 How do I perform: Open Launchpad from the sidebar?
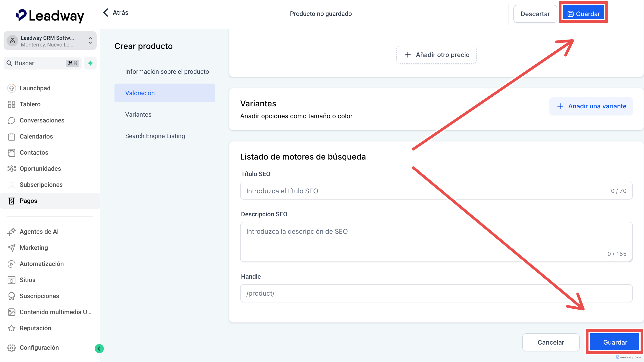tap(35, 88)
